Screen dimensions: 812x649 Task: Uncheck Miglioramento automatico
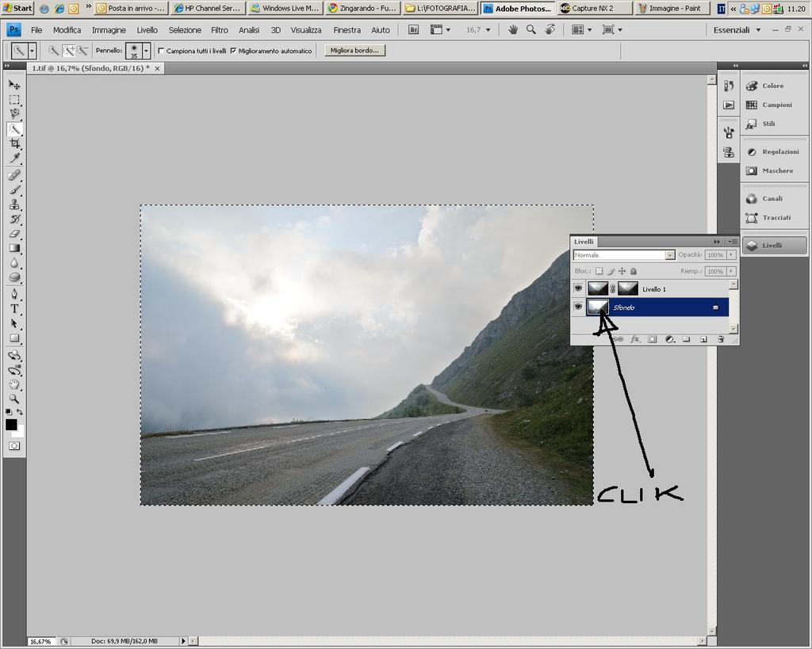point(233,51)
